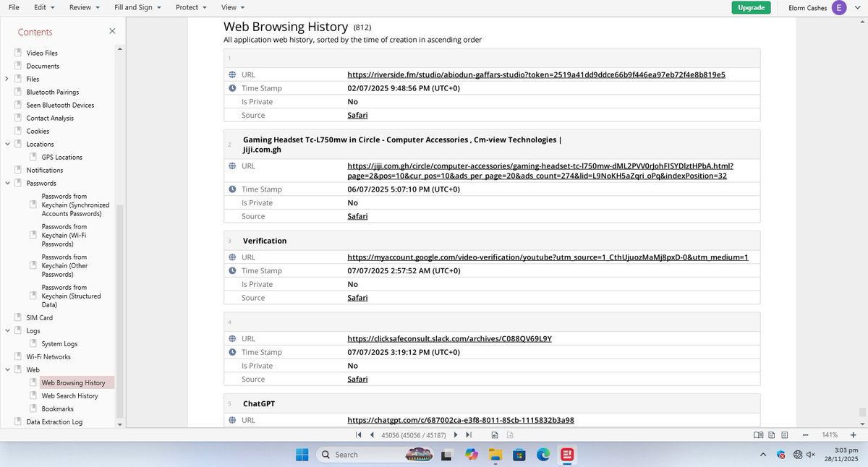The image size is (868, 467).
Task: Open File Explorer from taskbar
Action: click(x=495, y=454)
